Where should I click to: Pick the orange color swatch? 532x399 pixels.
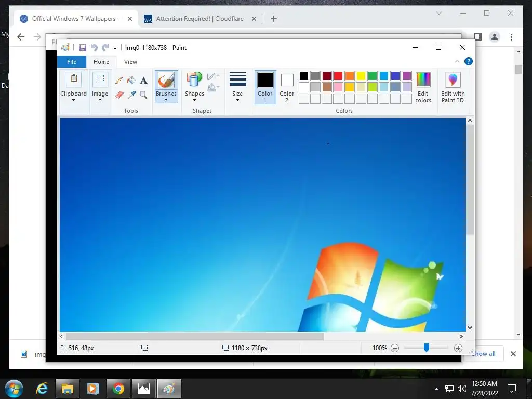[350, 76]
